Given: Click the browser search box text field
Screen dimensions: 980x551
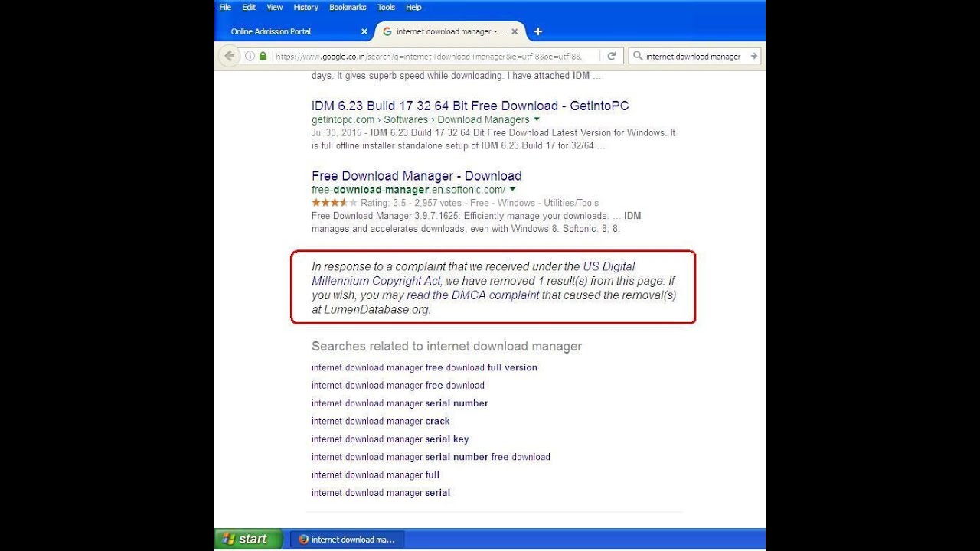Looking at the screenshot, I should [694, 56].
